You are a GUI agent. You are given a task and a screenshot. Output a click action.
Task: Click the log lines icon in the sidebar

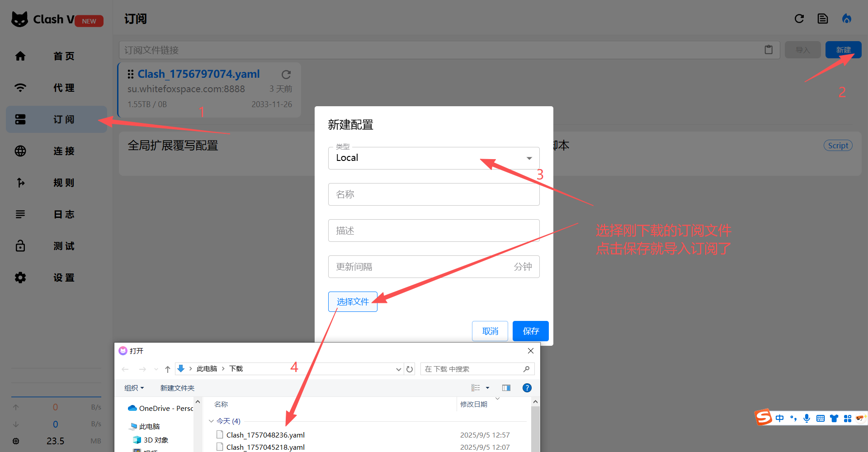[x=20, y=214]
